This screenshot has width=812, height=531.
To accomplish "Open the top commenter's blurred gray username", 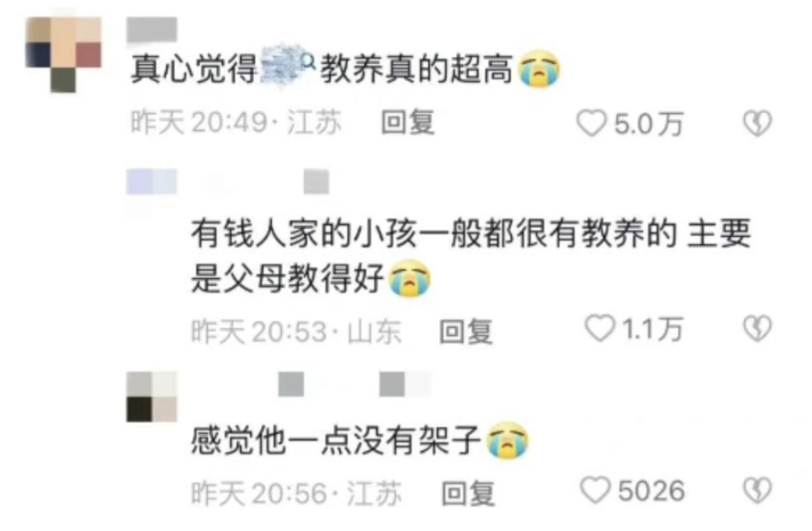I will pos(152,29).
